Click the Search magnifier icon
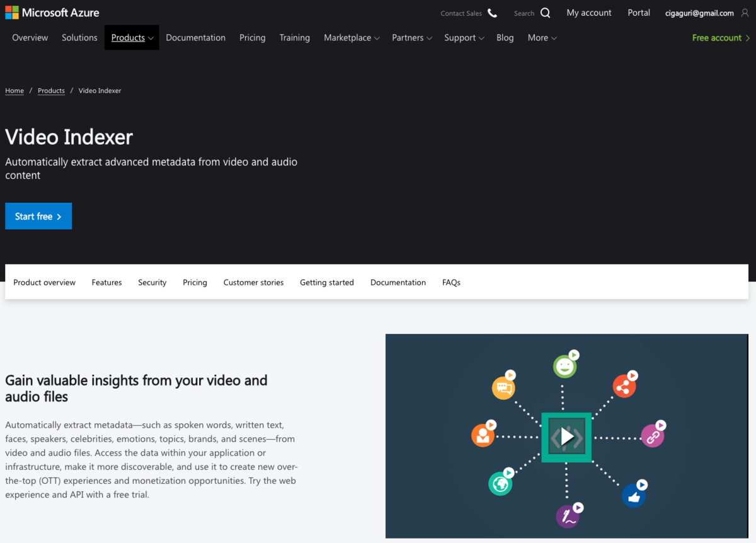This screenshot has width=756, height=543. 545,13
